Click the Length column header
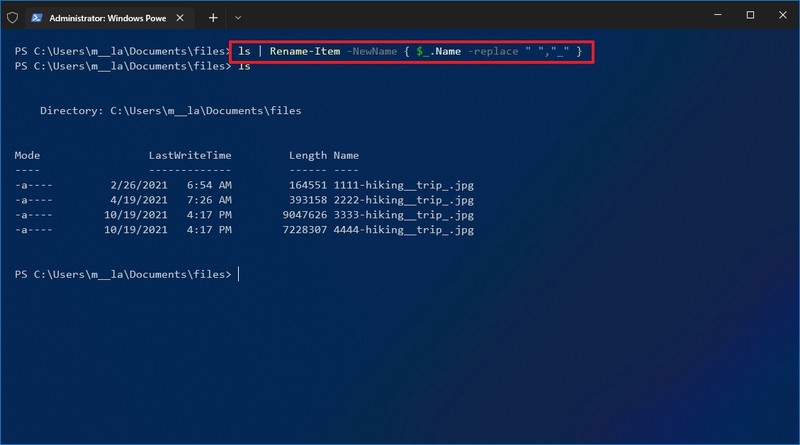800x445 pixels. [x=308, y=156]
